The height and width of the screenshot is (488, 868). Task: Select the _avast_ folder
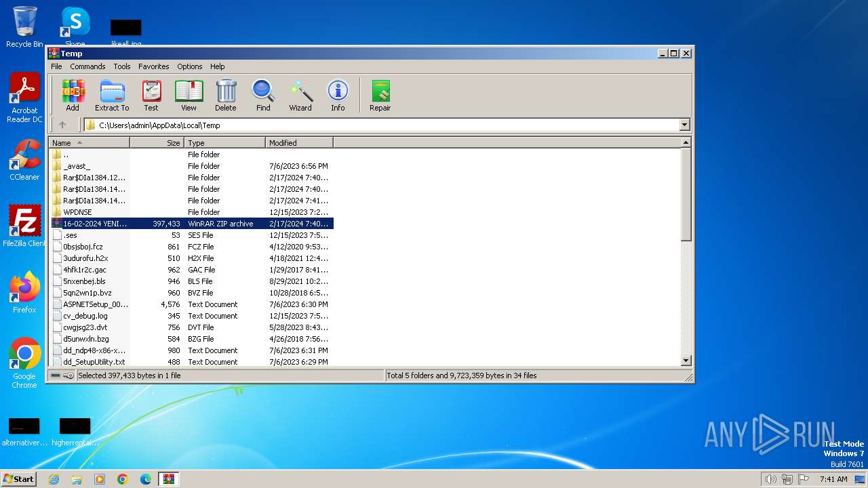pos(191,166)
